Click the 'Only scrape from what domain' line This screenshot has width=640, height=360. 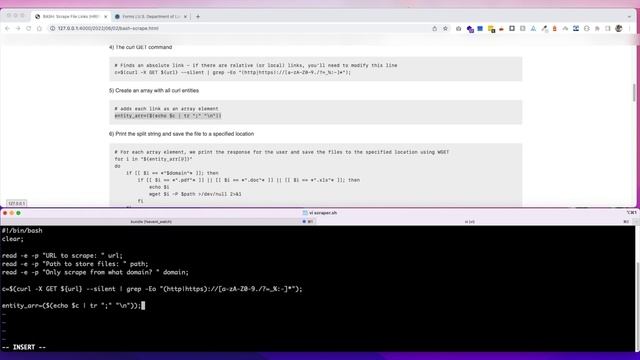tap(95, 272)
